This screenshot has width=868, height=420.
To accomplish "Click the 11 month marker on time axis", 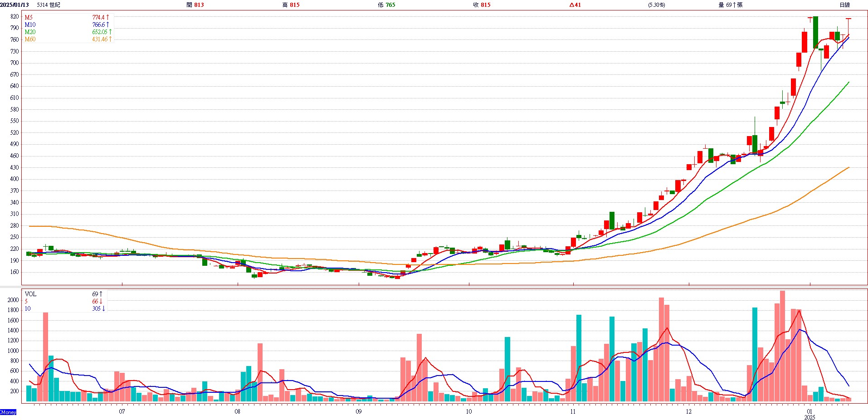I will click(x=573, y=411).
